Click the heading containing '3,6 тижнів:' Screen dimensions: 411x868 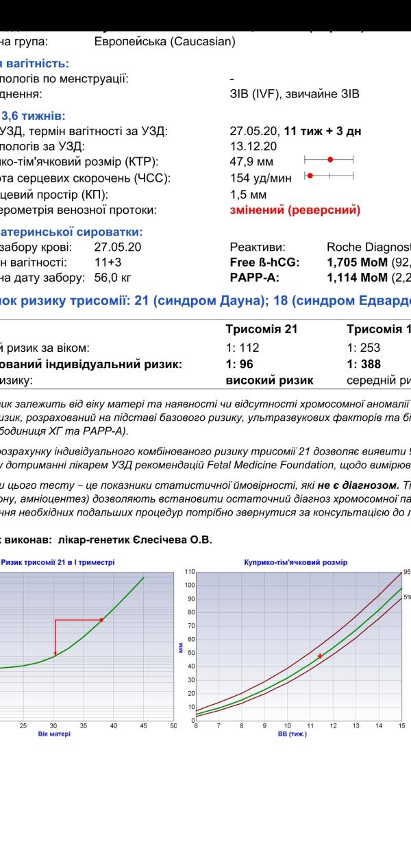tap(33, 116)
